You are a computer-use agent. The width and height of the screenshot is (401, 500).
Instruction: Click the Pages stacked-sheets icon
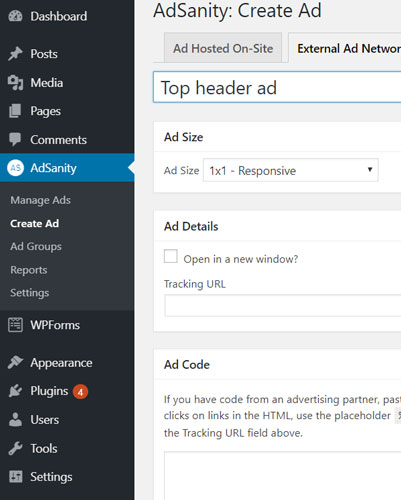(15, 111)
